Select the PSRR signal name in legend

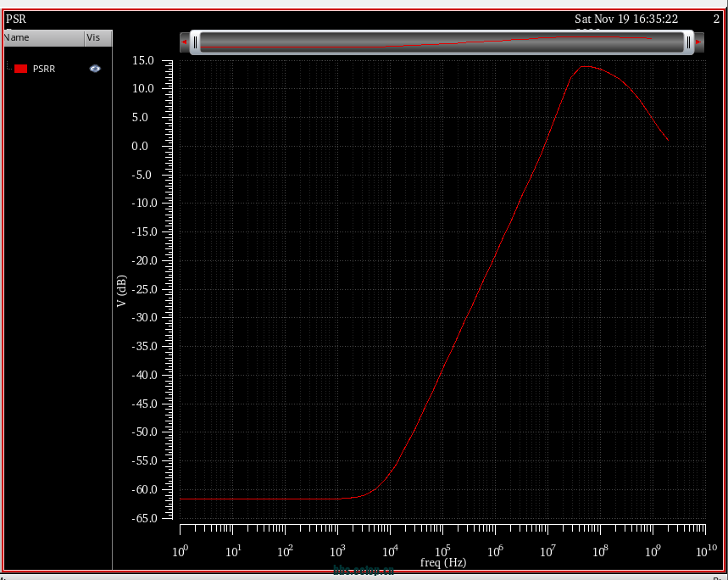(44, 69)
